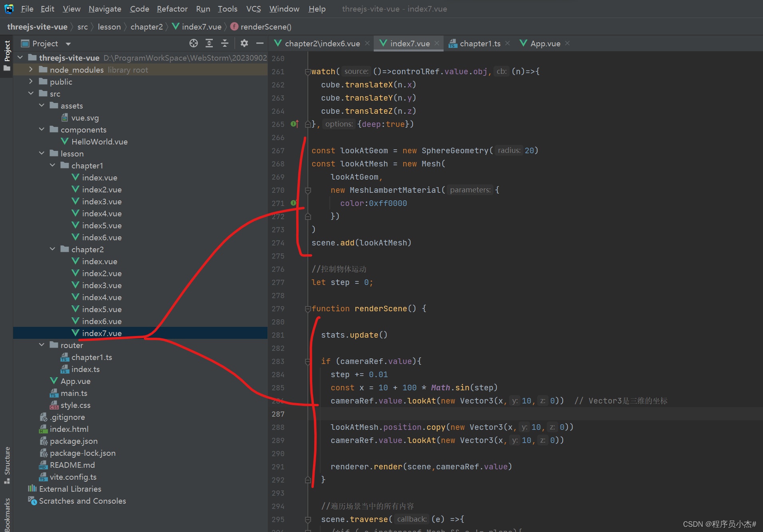Click line number 277 in gutter
The image size is (763, 532).
[x=278, y=283]
